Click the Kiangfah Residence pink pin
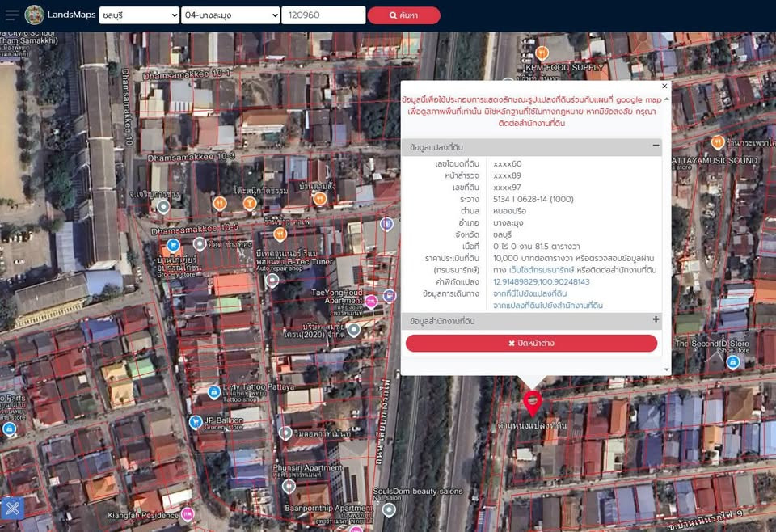Screen dimensions: 776x532 click(x=187, y=515)
